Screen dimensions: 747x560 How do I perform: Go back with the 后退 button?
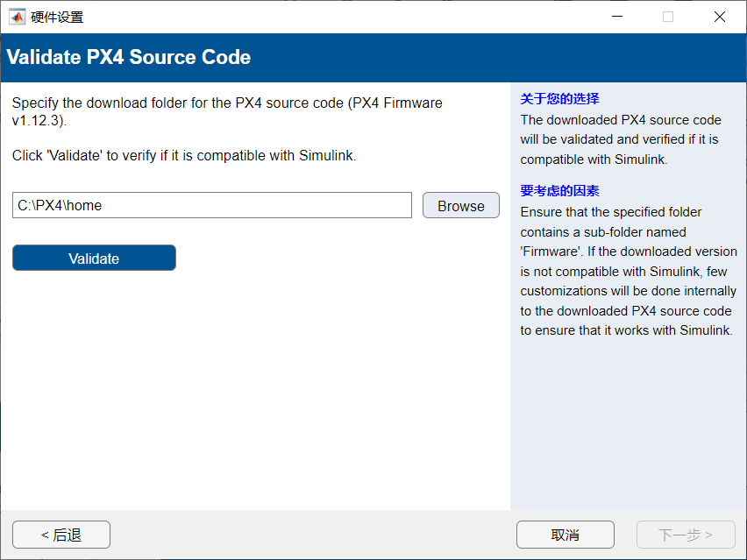61,535
